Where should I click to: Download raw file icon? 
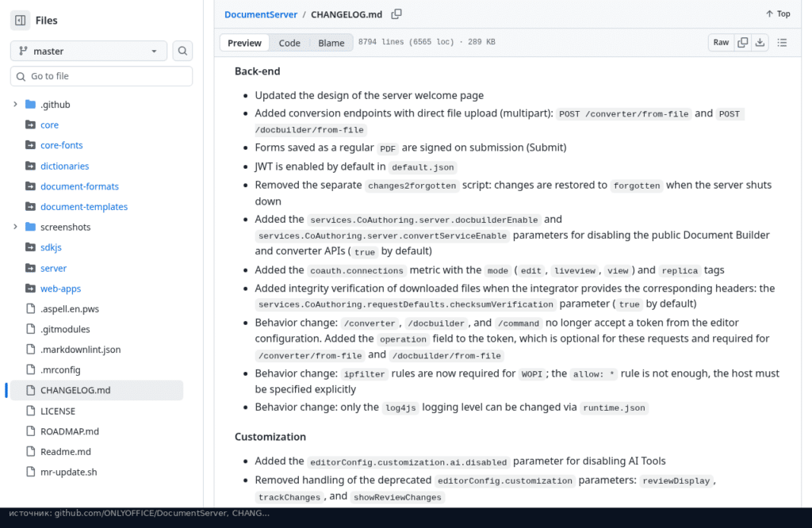pyautogui.click(x=760, y=43)
